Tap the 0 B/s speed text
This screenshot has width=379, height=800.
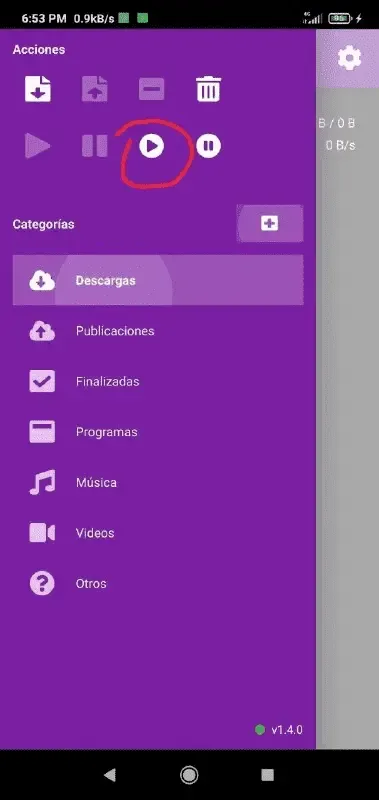coord(341,145)
